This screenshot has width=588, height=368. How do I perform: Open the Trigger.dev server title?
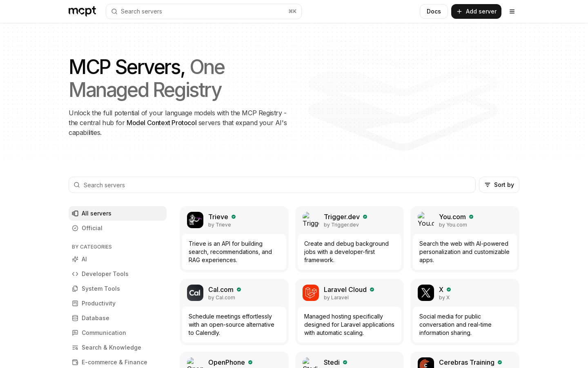coord(342,217)
